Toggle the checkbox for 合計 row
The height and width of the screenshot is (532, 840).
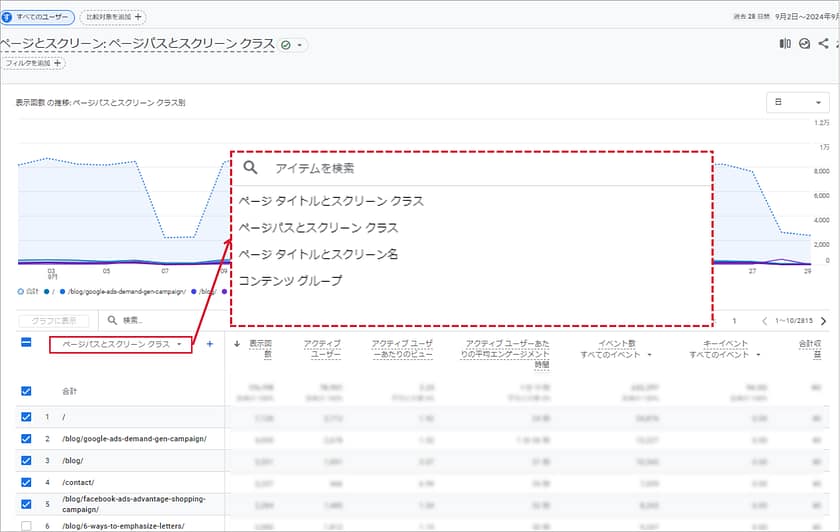tap(26, 392)
